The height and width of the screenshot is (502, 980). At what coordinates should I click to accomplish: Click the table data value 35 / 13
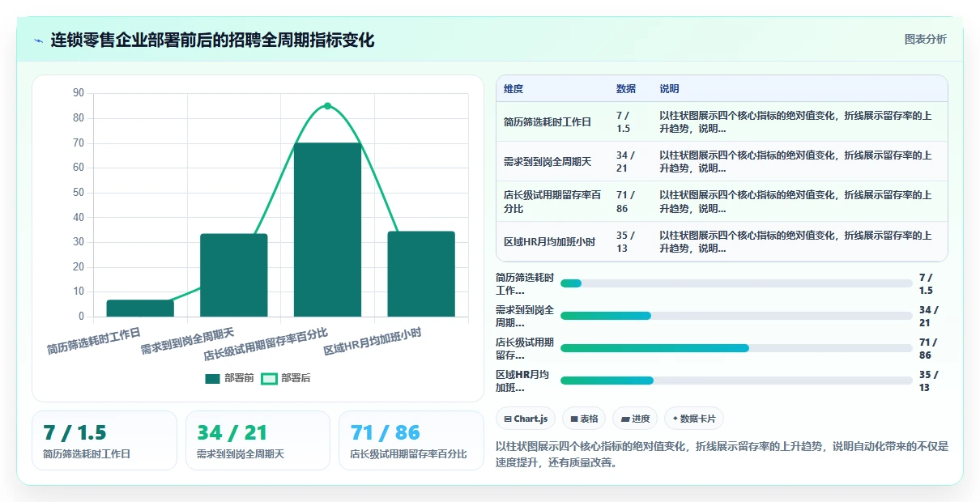point(626,242)
